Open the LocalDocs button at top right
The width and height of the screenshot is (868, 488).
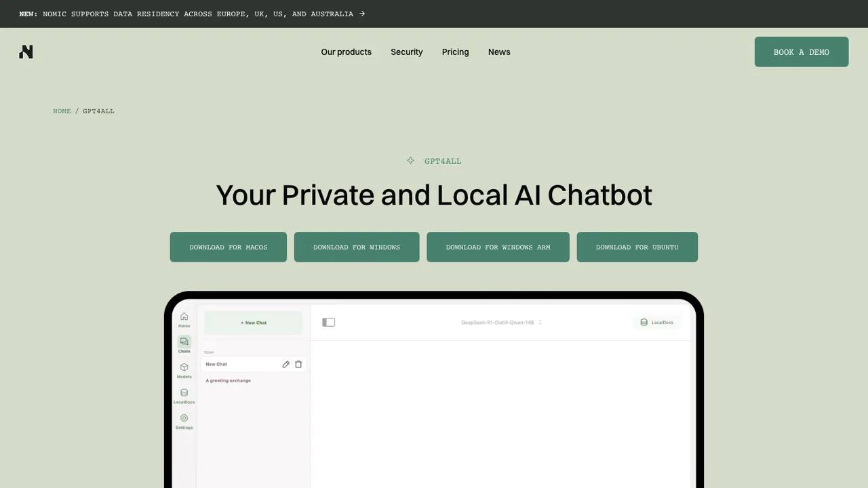point(656,323)
